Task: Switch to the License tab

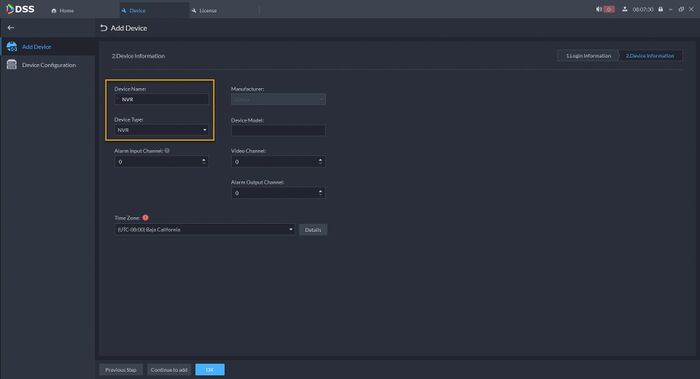Action: click(x=204, y=10)
